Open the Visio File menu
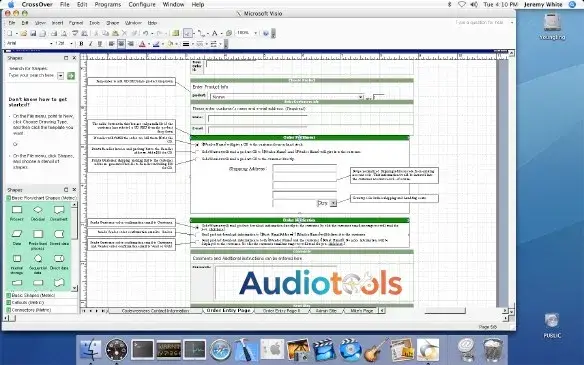Image resolution: width=584 pixels, height=365 pixels. [x=12, y=23]
